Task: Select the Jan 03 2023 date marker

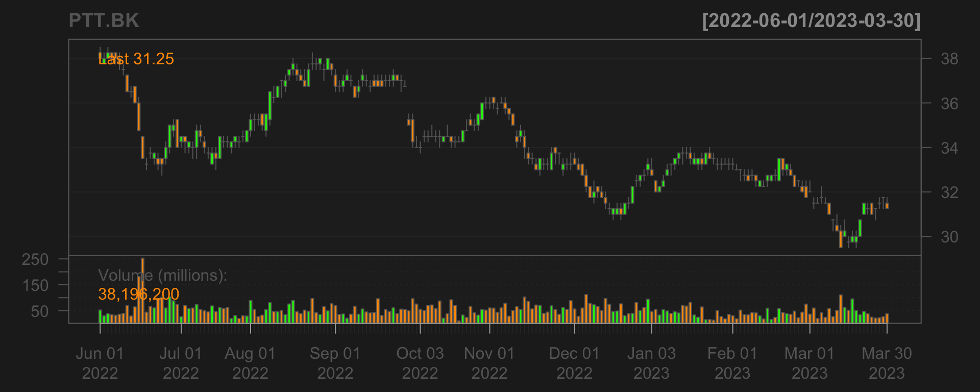Action: pyautogui.click(x=651, y=363)
